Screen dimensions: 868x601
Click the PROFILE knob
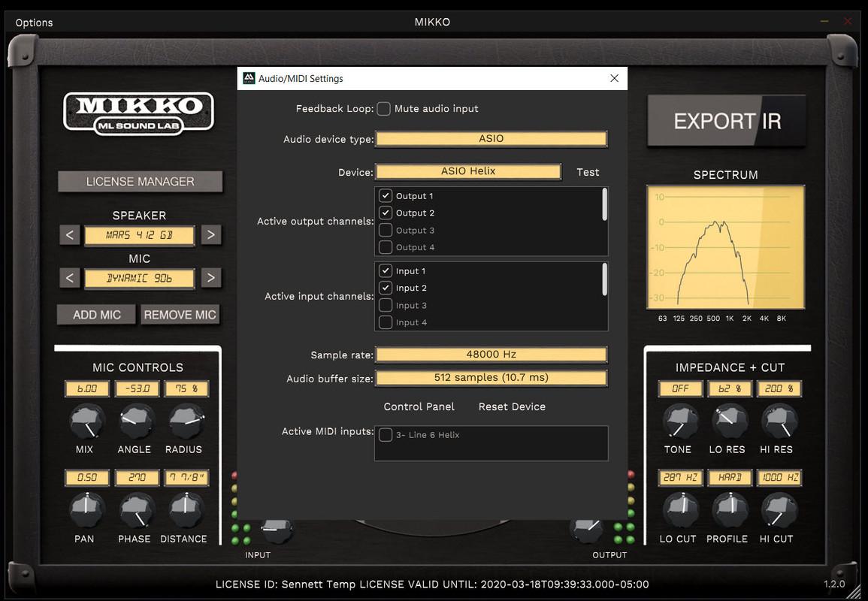pyautogui.click(x=730, y=510)
